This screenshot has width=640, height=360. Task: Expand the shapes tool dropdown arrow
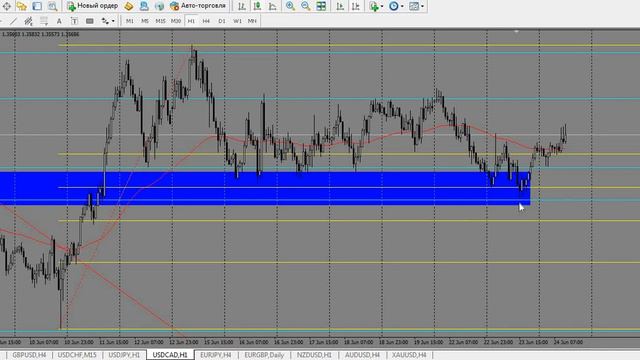(x=113, y=21)
